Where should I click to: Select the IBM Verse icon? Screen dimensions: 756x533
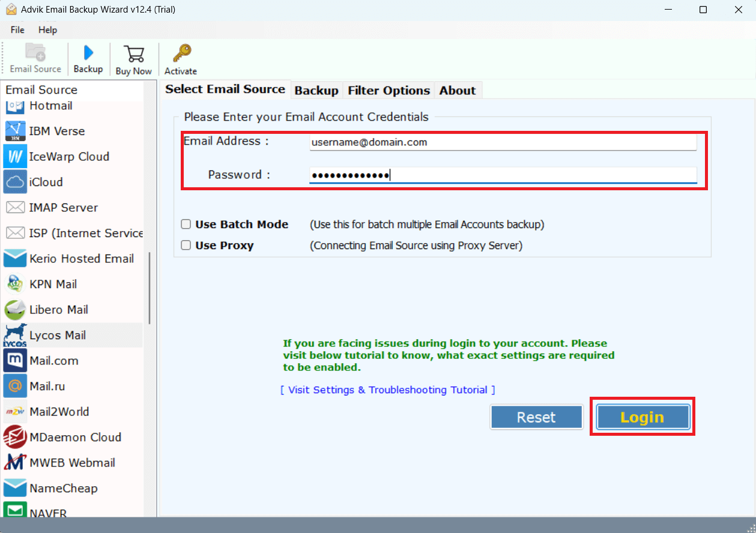15,131
